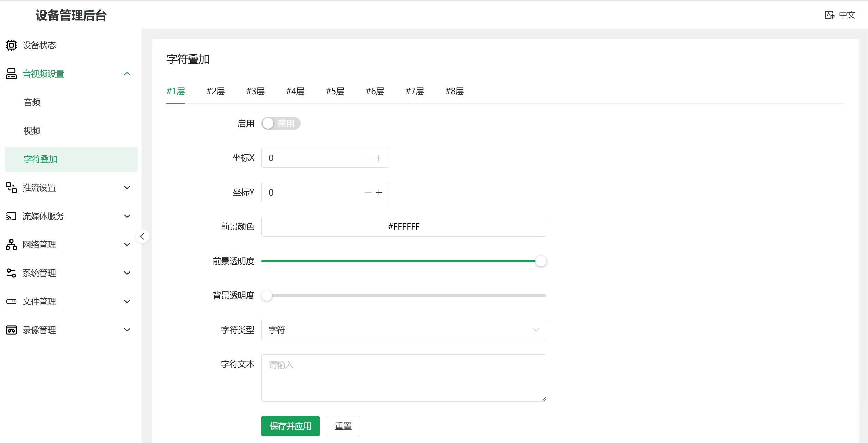Click the device status chip icon
Screen dimensions: 868x443
pos(11,45)
